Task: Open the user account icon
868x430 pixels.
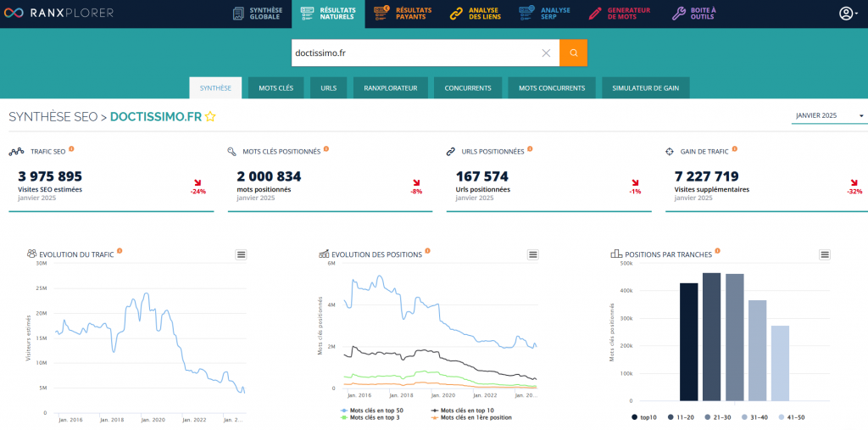Action: (x=845, y=14)
